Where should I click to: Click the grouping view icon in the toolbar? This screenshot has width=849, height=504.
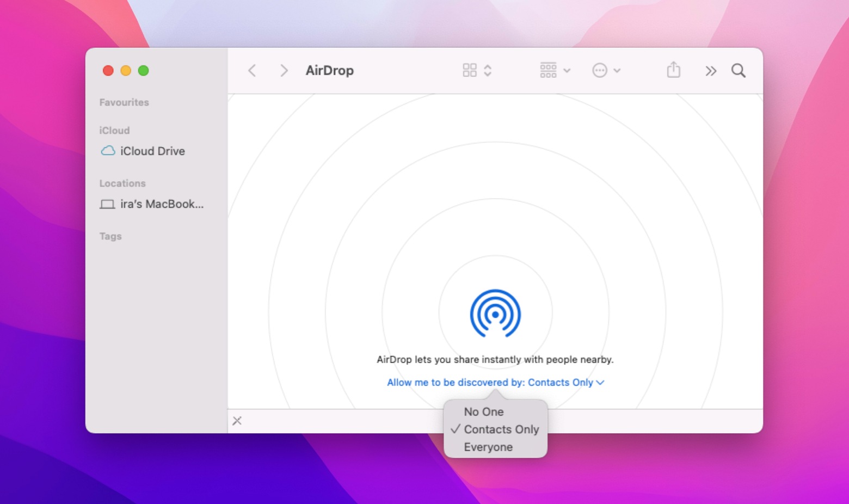point(548,70)
